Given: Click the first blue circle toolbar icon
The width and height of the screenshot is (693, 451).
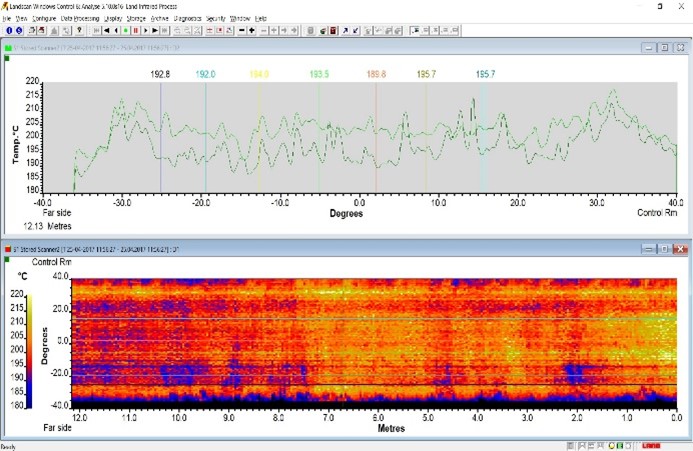Looking at the screenshot, I should [9, 30].
